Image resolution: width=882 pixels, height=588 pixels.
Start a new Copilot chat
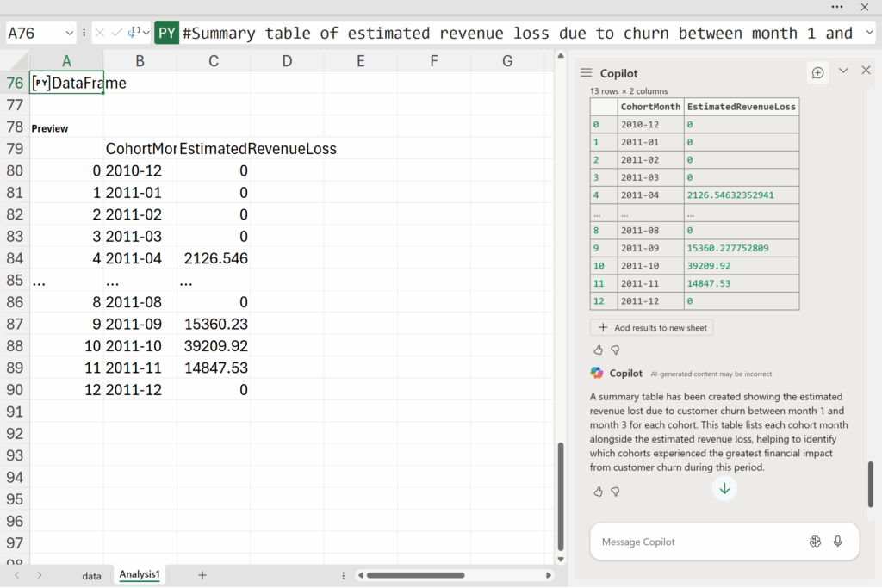point(817,73)
